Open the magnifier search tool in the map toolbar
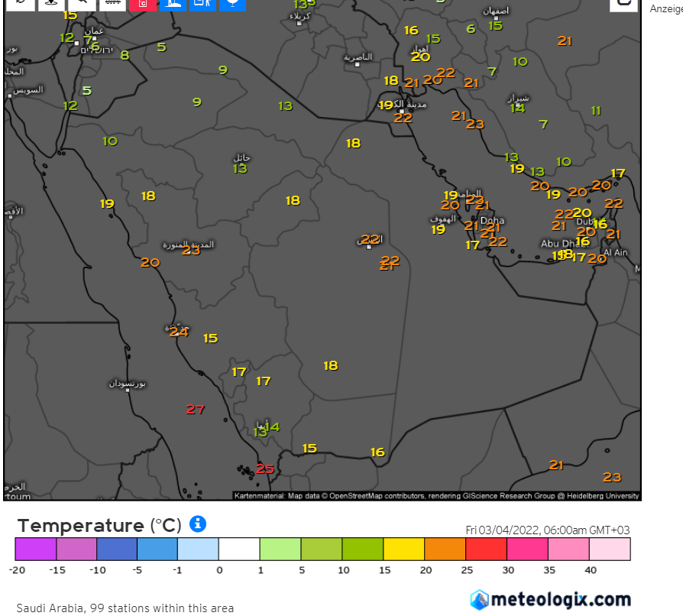The height and width of the screenshot is (616, 683). click(x=82, y=3)
